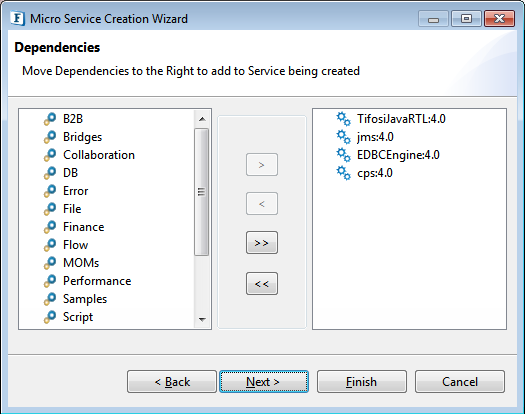Click the scrollbar down arrow
The width and height of the screenshot is (525, 414).
202,320
